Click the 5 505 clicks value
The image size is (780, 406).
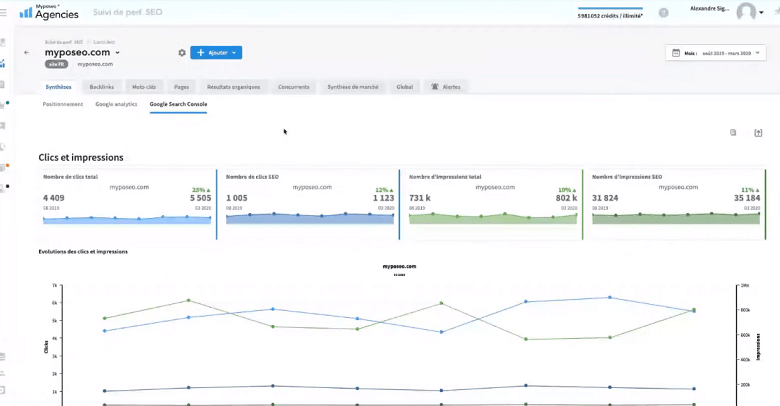(x=200, y=198)
